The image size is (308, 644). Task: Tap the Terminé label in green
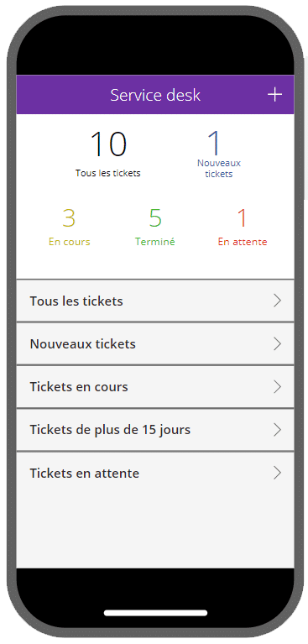[155, 242]
